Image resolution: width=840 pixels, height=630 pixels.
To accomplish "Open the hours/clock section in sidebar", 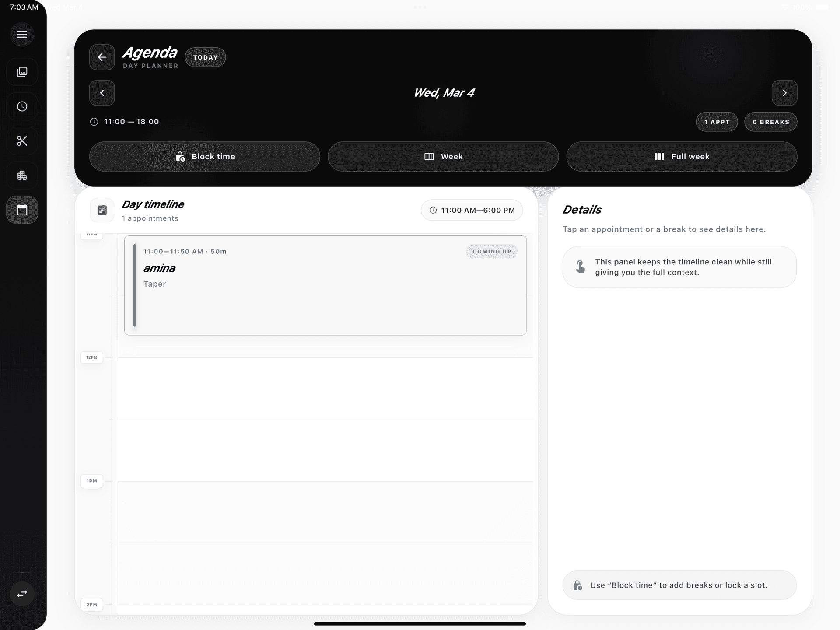I will (x=22, y=106).
